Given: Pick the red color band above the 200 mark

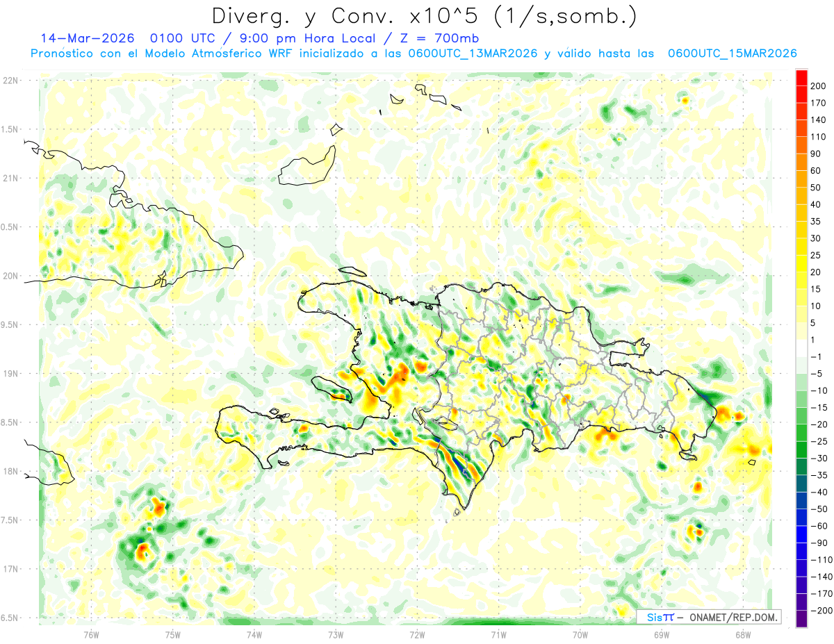Looking at the screenshot, I should click(x=801, y=77).
